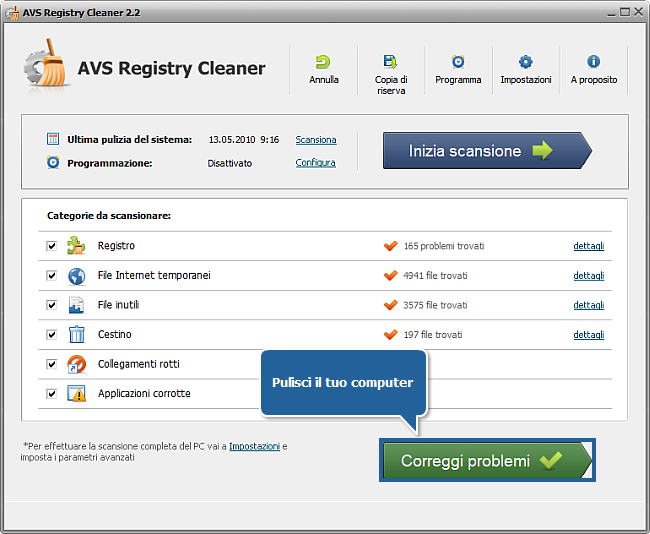Click the clock icon beside Programmazione
Screen dimensions: 650x534
click(53, 162)
